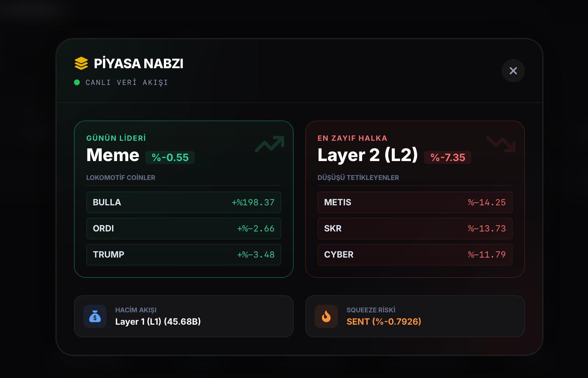
Task: Click the Layer 2 (L2) sector title
Action: pos(368,155)
